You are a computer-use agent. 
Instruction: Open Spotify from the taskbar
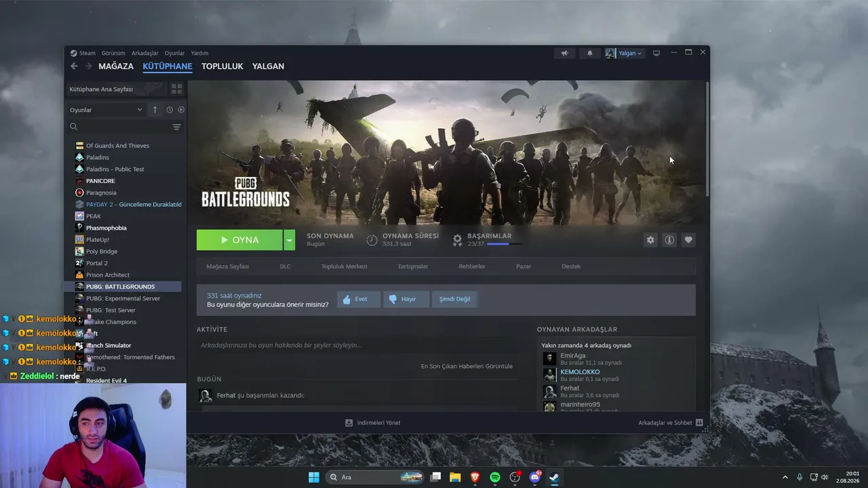495,477
